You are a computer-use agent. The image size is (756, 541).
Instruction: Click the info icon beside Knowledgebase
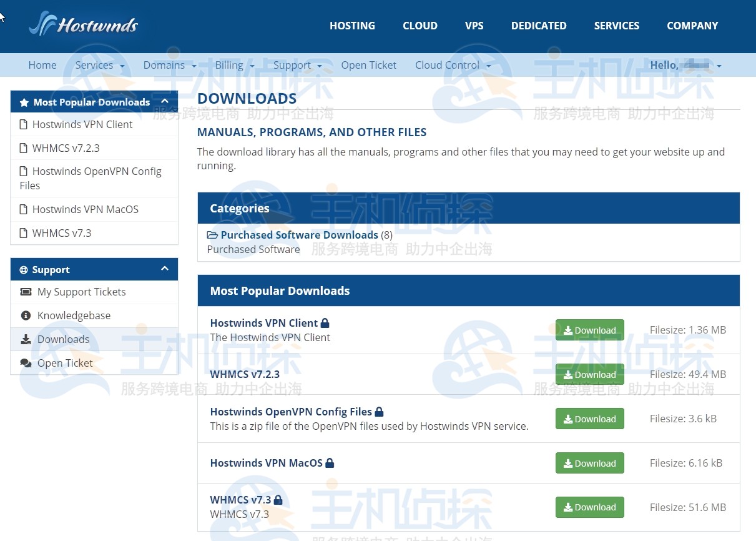pos(26,315)
